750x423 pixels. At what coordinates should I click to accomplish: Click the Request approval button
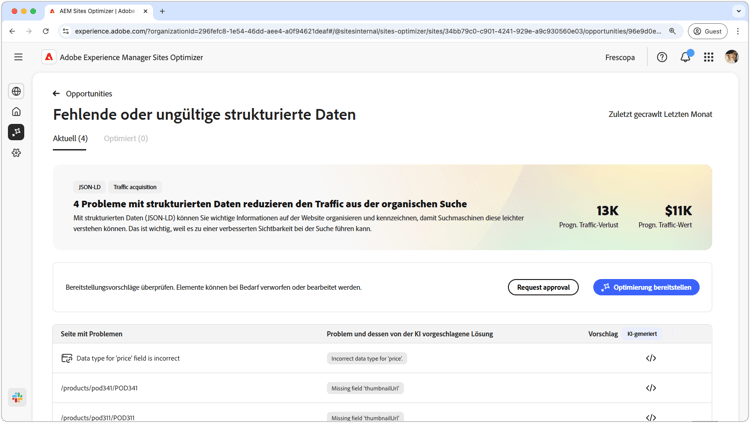tap(543, 287)
